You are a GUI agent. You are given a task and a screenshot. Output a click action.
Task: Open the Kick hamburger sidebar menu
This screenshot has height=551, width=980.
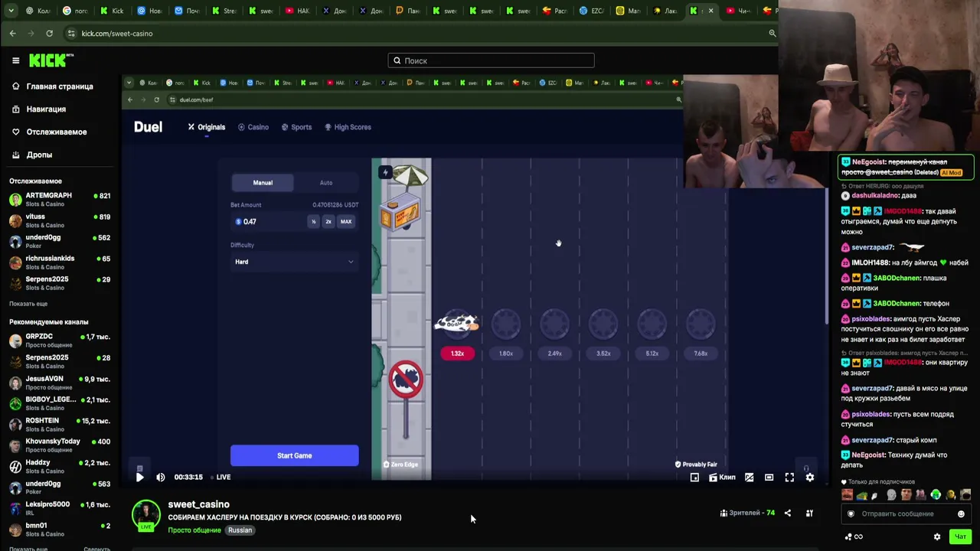point(15,60)
